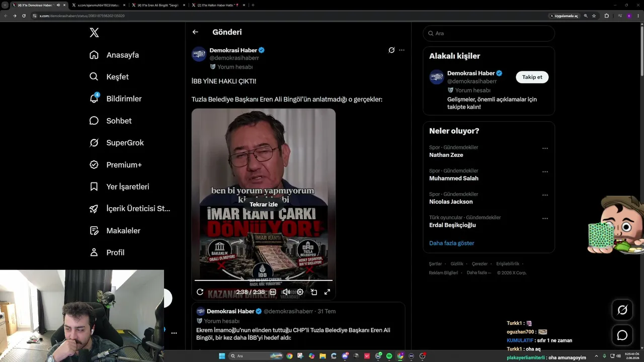This screenshot has width=644, height=362.
Task: Open video settings gear
Action: [300, 292]
